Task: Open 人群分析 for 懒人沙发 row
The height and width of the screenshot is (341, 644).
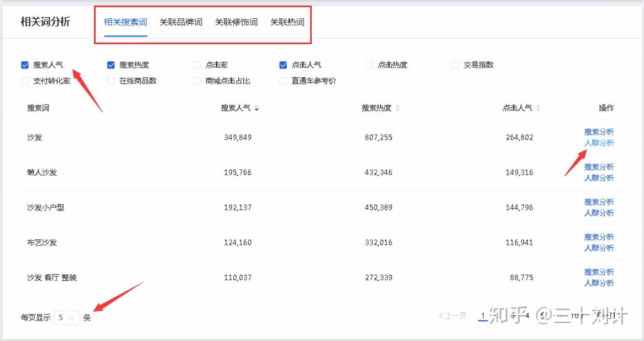Action: (x=599, y=178)
